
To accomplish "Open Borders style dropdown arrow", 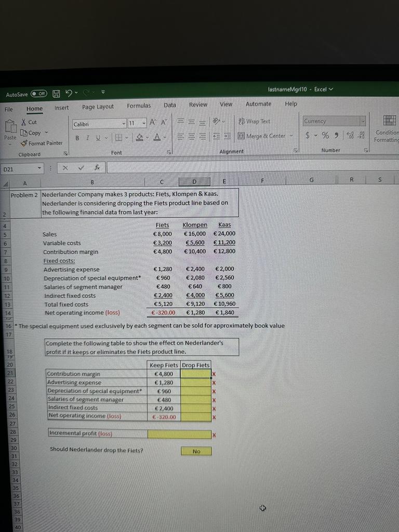I will pos(127,137).
